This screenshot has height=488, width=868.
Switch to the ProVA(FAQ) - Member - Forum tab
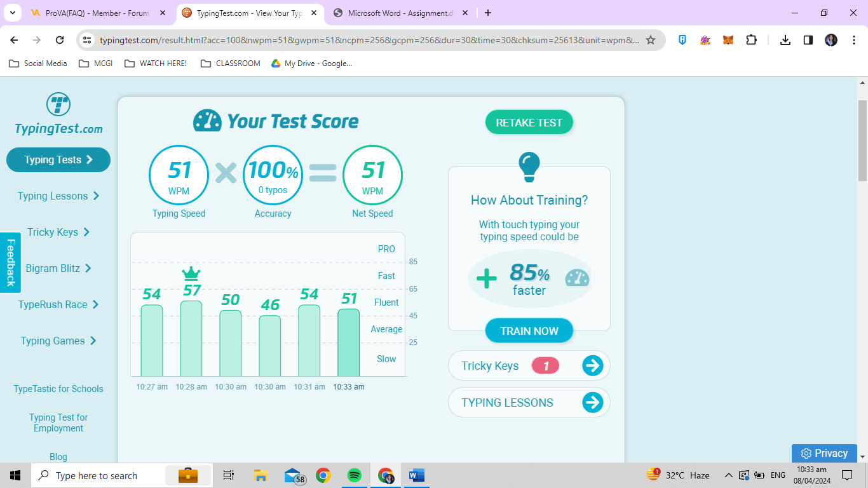pos(97,13)
